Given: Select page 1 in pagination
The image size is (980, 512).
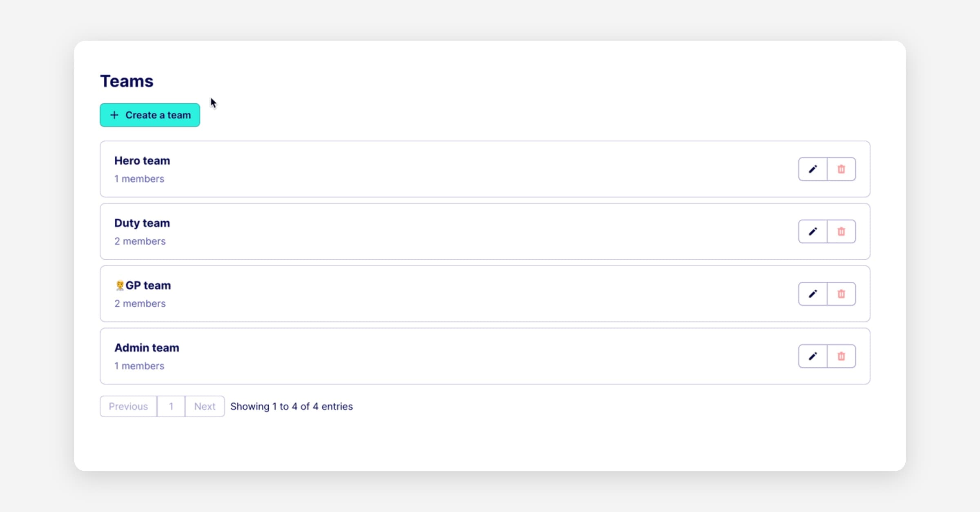Looking at the screenshot, I should click(171, 406).
